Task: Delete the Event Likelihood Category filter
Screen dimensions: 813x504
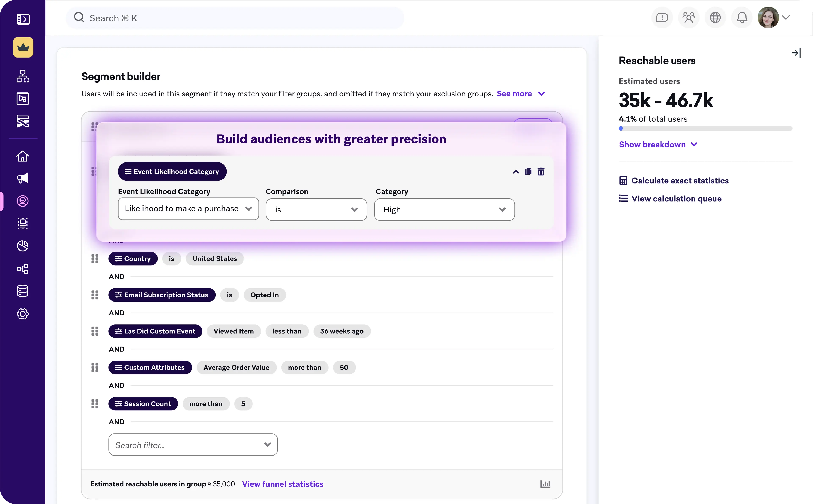Action: [x=541, y=171]
